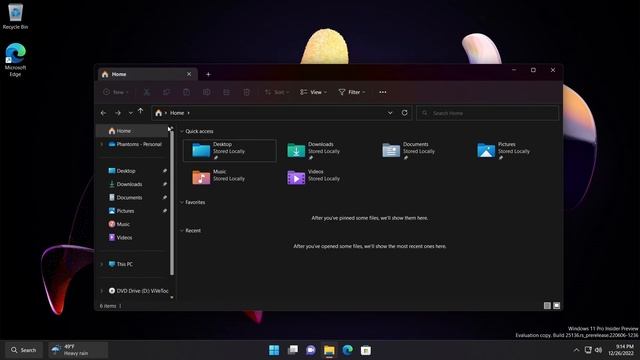Open Microsoft Store from the taskbar
The height and width of the screenshot is (360, 640).
pos(366,350)
